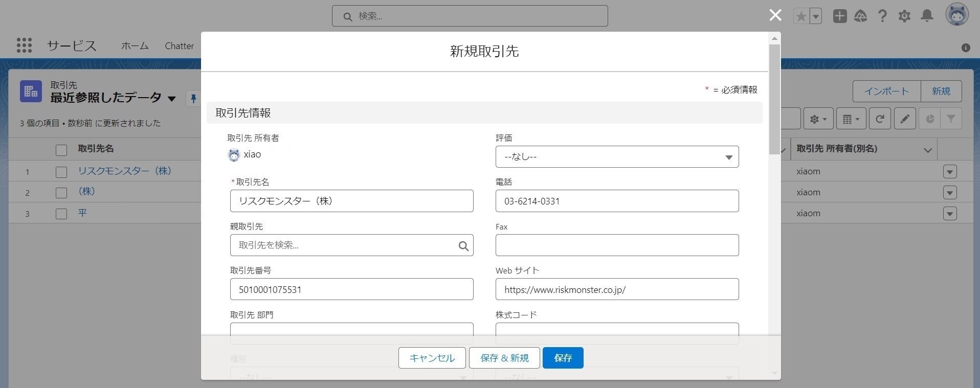Screen dimensions: 980x388
Task: Click the favorites star icon
Action: point(801,16)
